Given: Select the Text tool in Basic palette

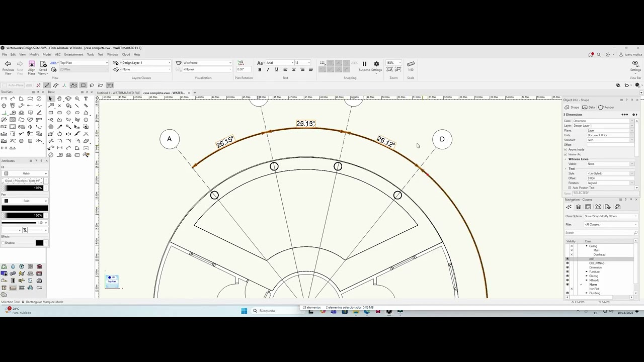Looking at the screenshot, I should click(x=86, y=99).
